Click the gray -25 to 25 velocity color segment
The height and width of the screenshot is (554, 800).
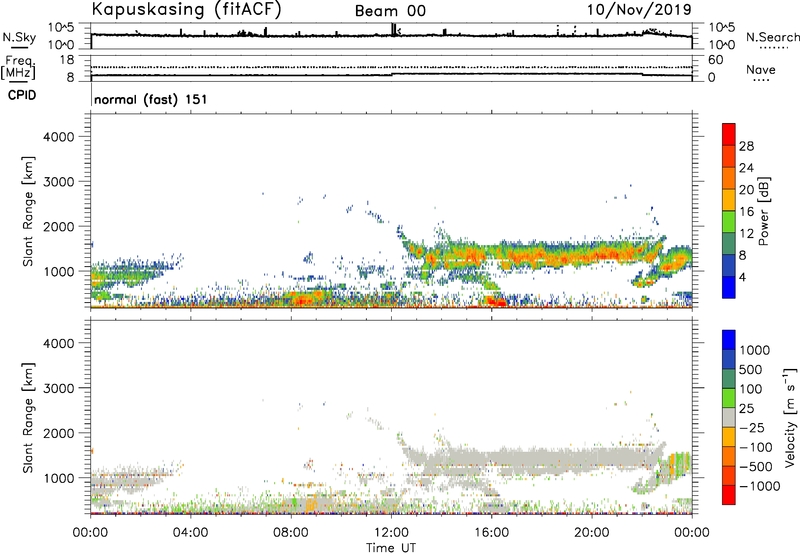[x=729, y=417]
